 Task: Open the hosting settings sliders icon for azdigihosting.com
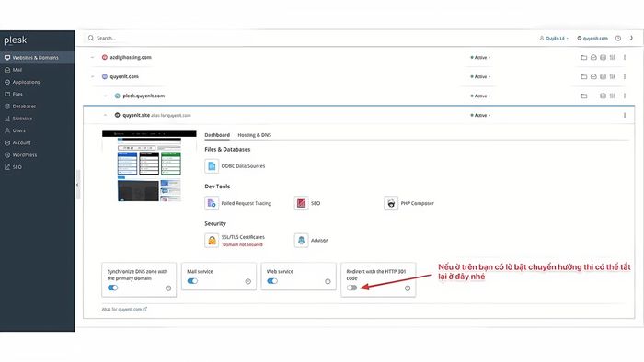(x=613, y=57)
